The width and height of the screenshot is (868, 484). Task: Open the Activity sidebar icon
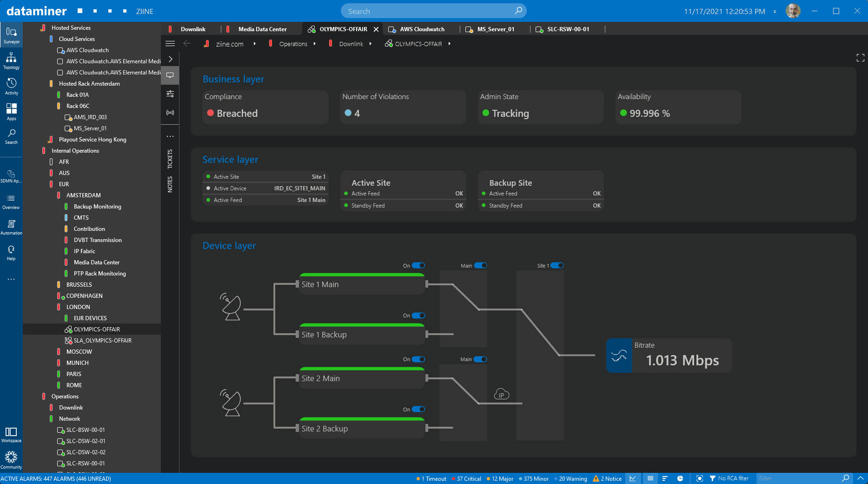pyautogui.click(x=11, y=87)
